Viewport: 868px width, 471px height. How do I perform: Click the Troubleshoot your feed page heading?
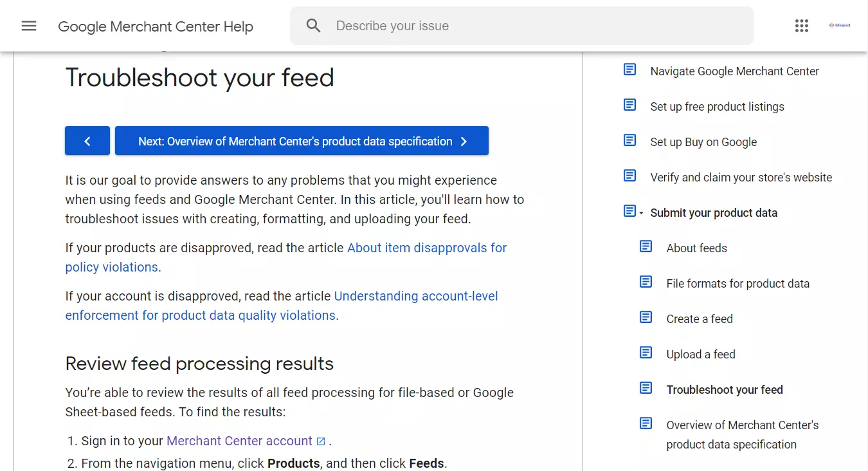click(x=200, y=78)
